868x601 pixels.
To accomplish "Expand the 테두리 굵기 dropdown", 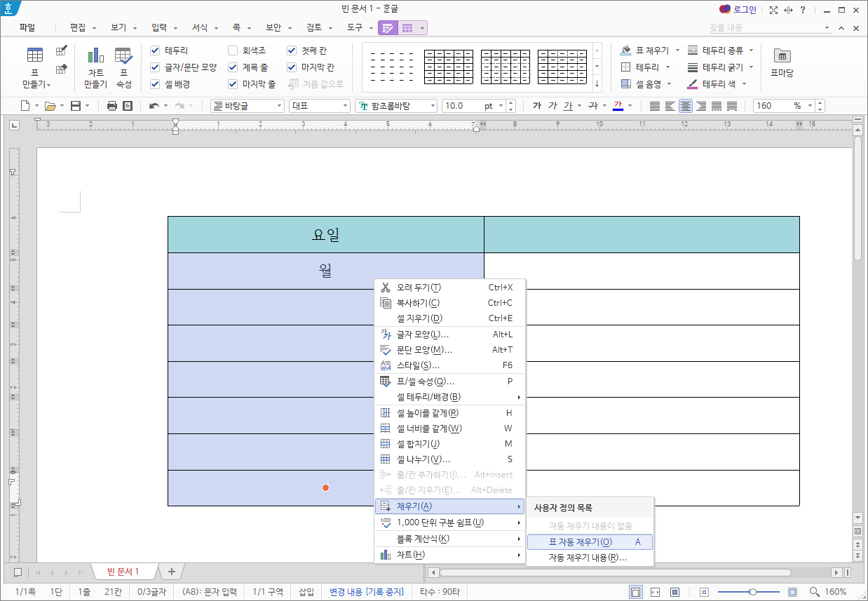I will pyautogui.click(x=751, y=67).
